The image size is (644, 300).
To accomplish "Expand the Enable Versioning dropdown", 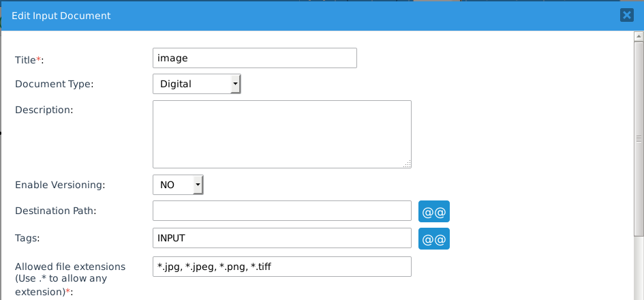I will [x=179, y=185].
